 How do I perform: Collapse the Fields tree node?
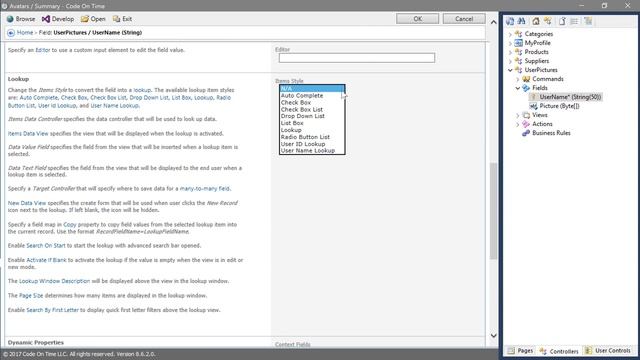[518, 88]
